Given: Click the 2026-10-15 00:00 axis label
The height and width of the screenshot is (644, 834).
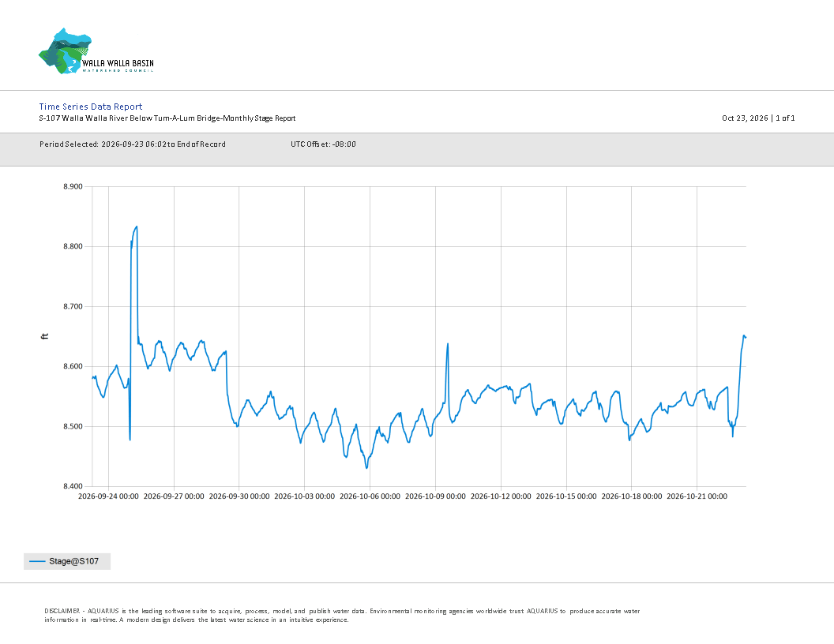Looking at the screenshot, I should pyautogui.click(x=566, y=496).
